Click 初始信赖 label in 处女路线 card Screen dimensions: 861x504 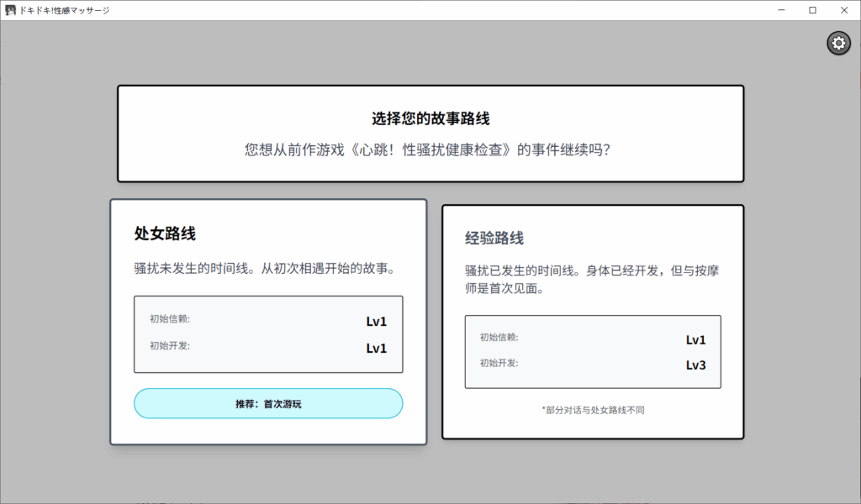tap(170, 319)
